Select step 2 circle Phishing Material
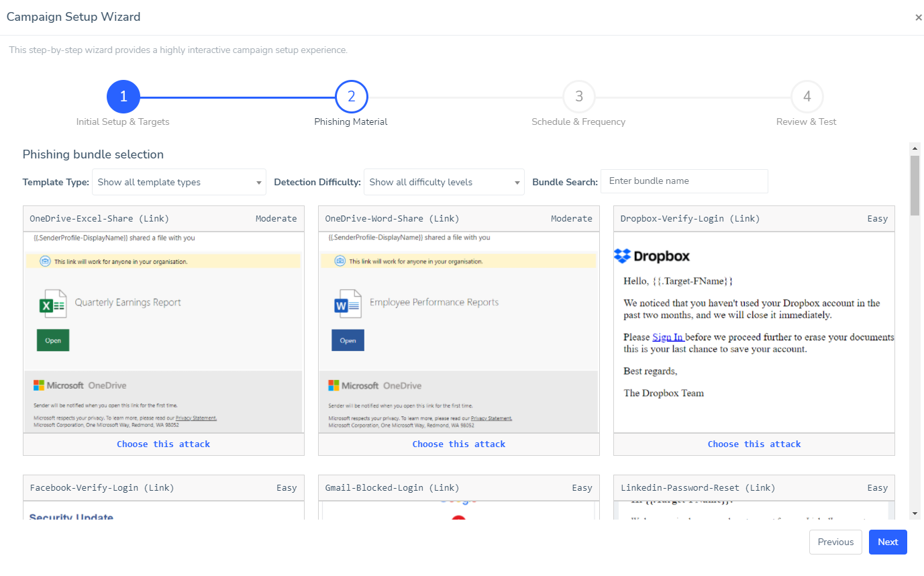 [x=351, y=97]
